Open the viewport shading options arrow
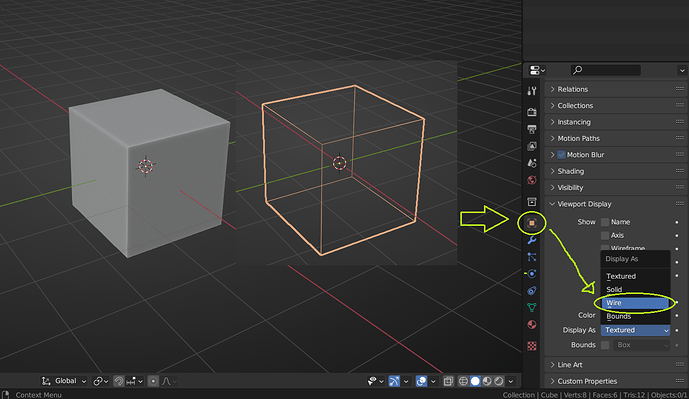The height and width of the screenshot is (399, 689). 511,381
